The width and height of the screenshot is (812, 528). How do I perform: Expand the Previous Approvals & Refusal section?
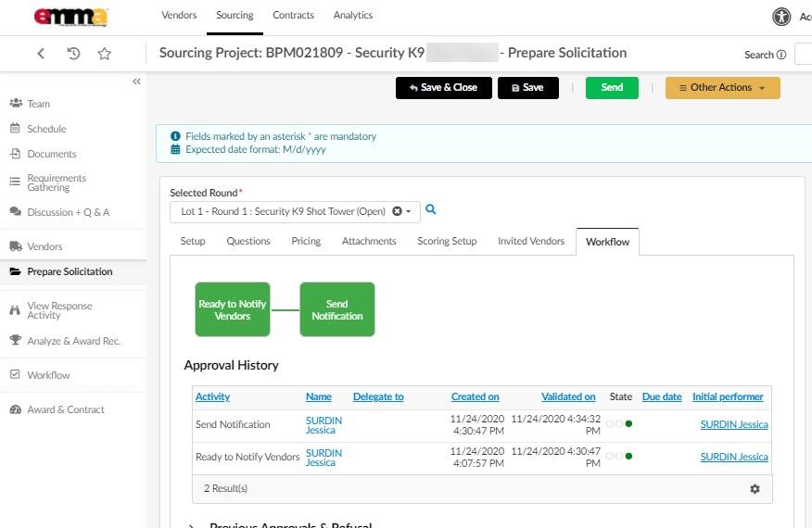[192, 525]
